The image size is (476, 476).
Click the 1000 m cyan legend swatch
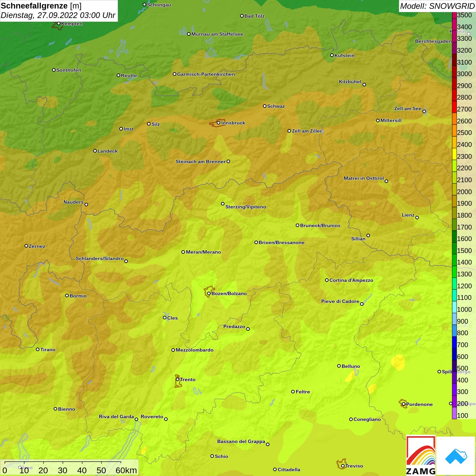click(x=454, y=307)
